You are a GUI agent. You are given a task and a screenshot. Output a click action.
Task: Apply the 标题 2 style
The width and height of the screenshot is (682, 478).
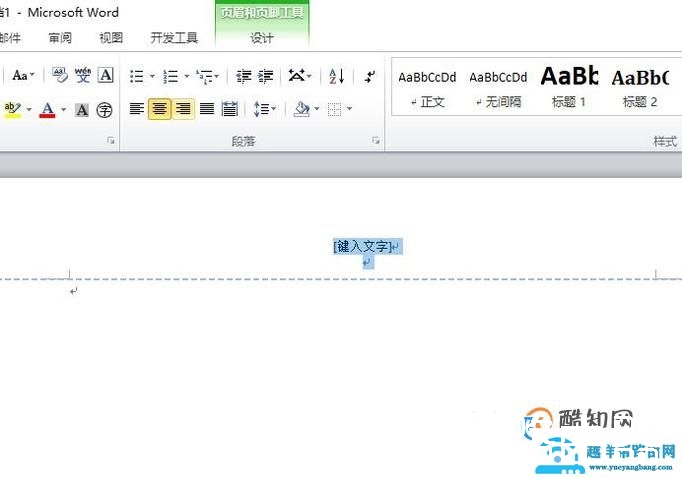[x=640, y=89]
